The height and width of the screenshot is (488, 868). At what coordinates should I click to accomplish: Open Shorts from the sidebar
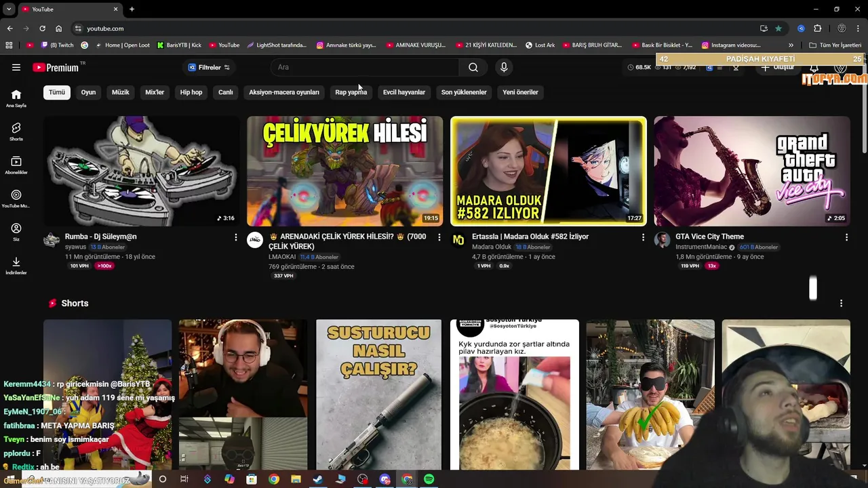point(16,131)
